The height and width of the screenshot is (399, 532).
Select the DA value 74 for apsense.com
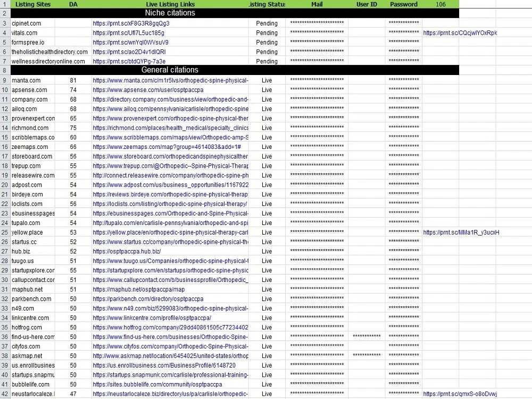[73, 90]
